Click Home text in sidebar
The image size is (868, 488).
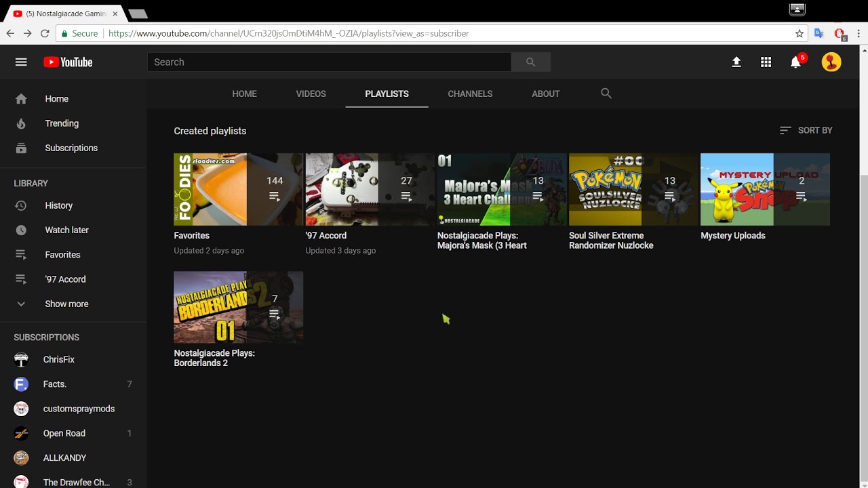click(x=56, y=99)
